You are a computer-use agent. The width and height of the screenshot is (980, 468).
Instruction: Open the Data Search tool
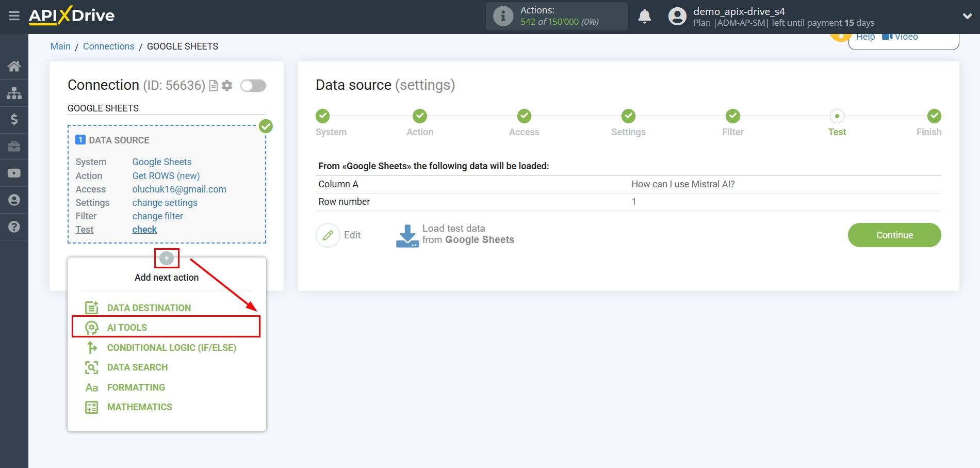click(137, 367)
